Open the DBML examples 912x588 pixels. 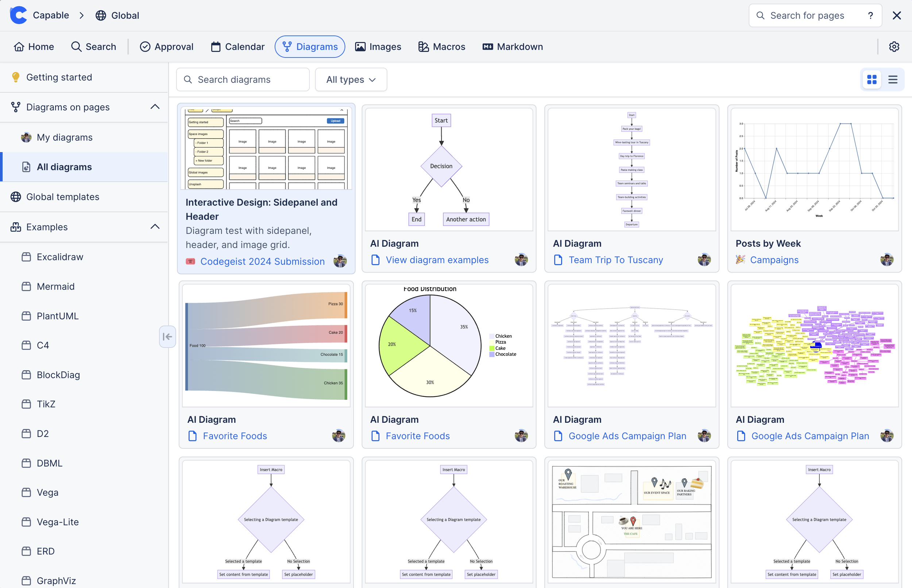point(84,463)
